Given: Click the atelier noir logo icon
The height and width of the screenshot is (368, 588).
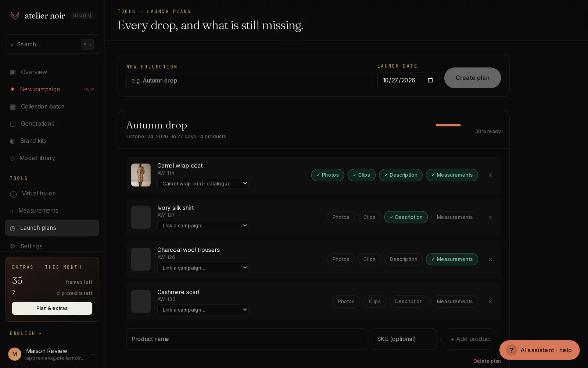Looking at the screenshot, I should coord(15,15).
